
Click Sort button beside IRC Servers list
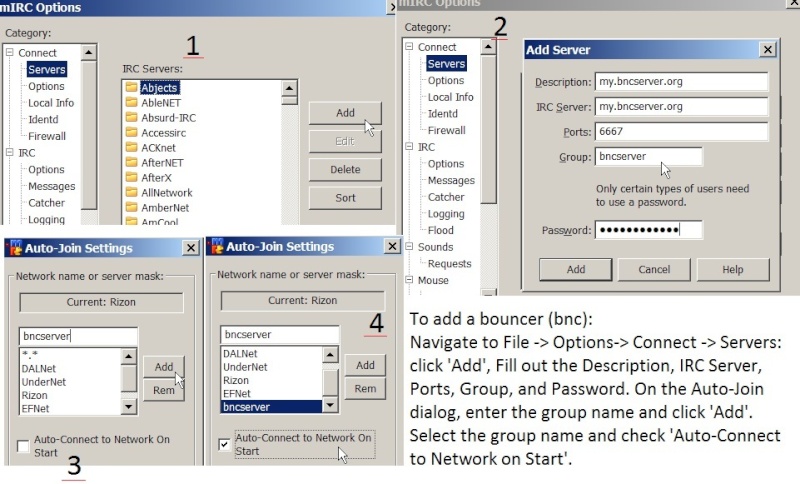(x=345, y=198)
